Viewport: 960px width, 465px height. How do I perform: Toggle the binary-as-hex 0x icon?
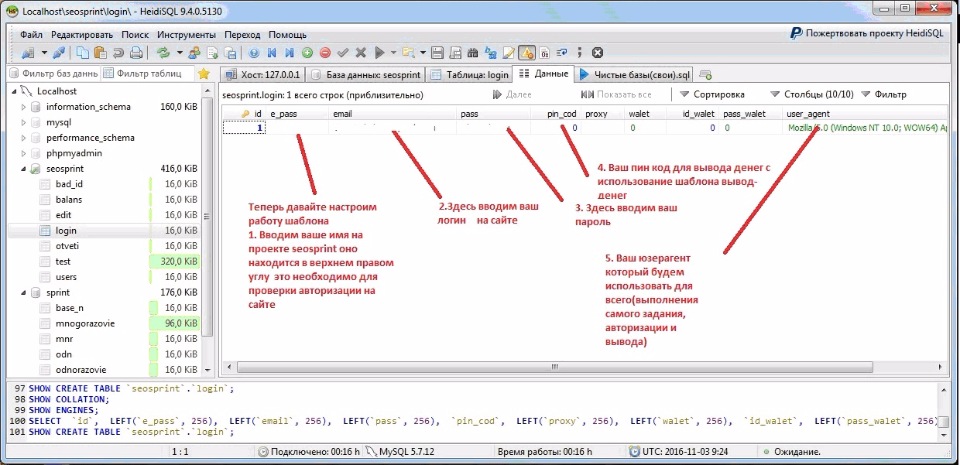(544, 53)
